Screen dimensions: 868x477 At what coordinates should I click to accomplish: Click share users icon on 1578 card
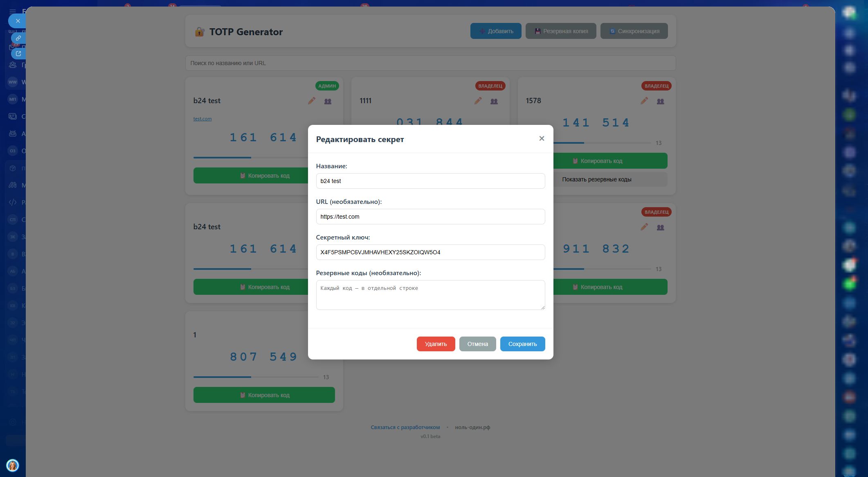(660, 101)
